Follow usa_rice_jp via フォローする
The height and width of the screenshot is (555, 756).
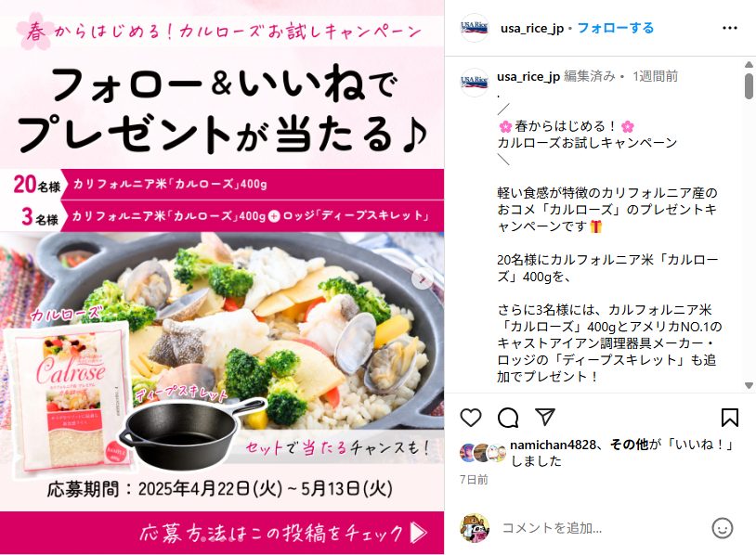pos(615,28)
